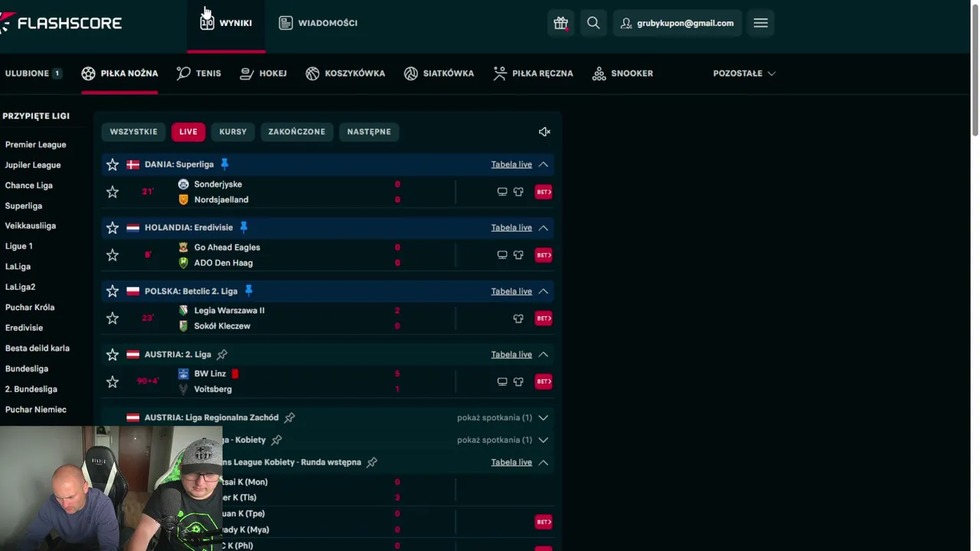Image resolution: width=980 pixels, height=551 pixels.
Task: Open the WIADOMOŚCI news tab
Action: (318, 23)
